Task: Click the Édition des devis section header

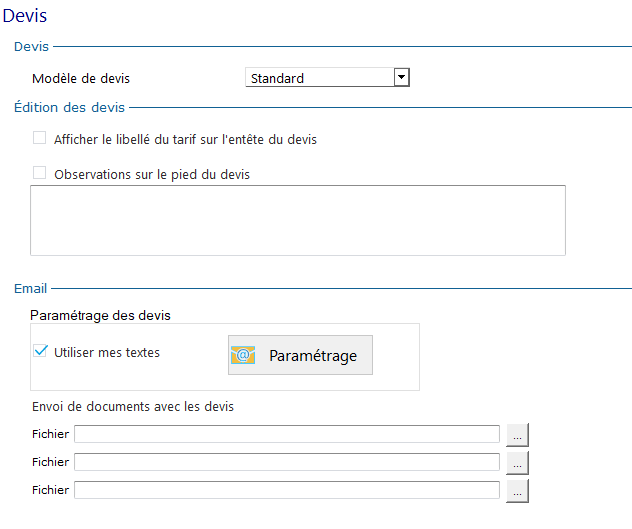Action: pos(69,108)
